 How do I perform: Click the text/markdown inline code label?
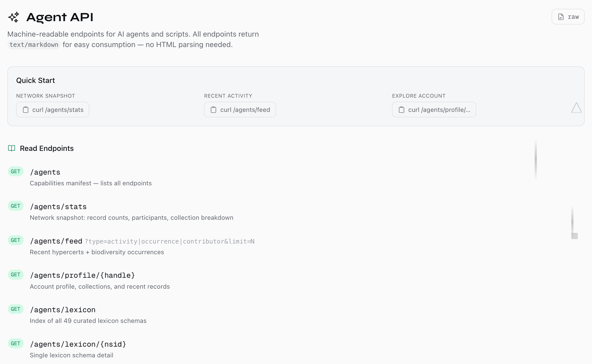pyautogui.click(x=34, y=45)
